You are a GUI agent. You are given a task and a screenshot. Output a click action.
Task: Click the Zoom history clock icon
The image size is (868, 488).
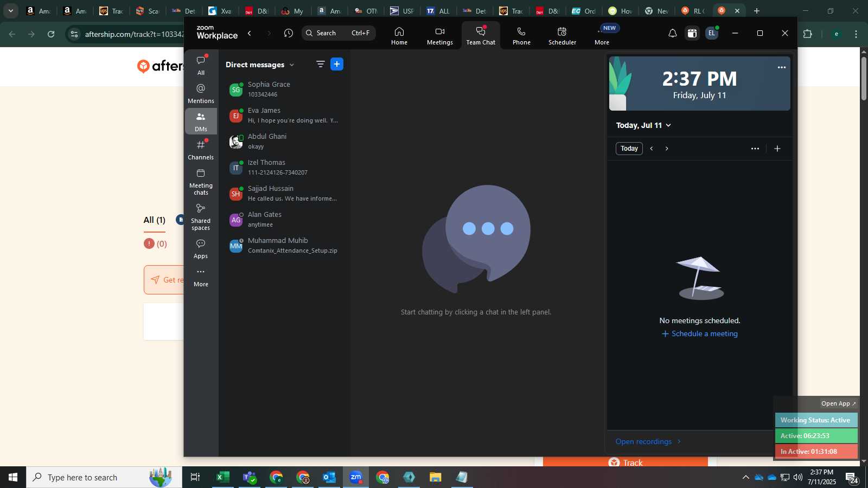coord(289,33)
